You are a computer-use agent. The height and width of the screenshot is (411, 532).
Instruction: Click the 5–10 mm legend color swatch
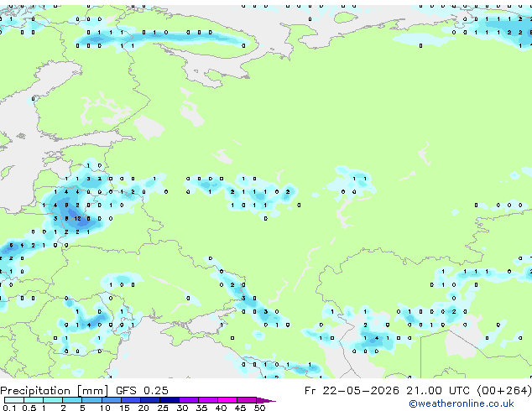tap(91, 400)
